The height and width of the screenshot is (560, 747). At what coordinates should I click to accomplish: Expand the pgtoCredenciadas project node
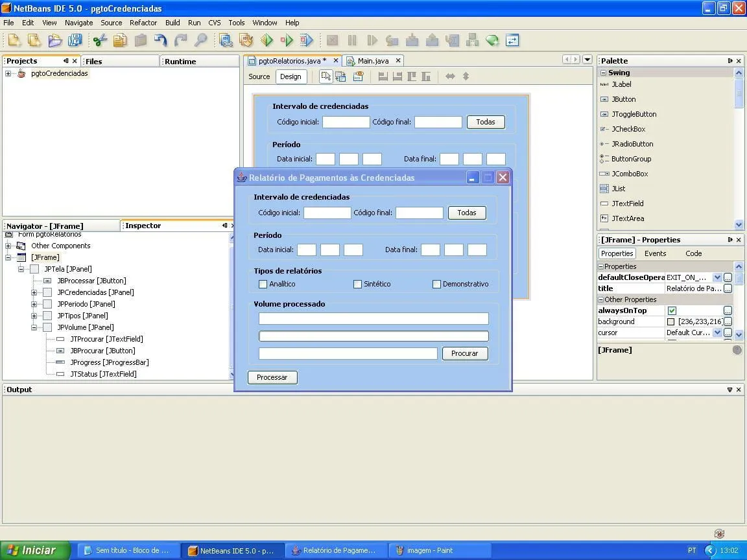[8, 73]
